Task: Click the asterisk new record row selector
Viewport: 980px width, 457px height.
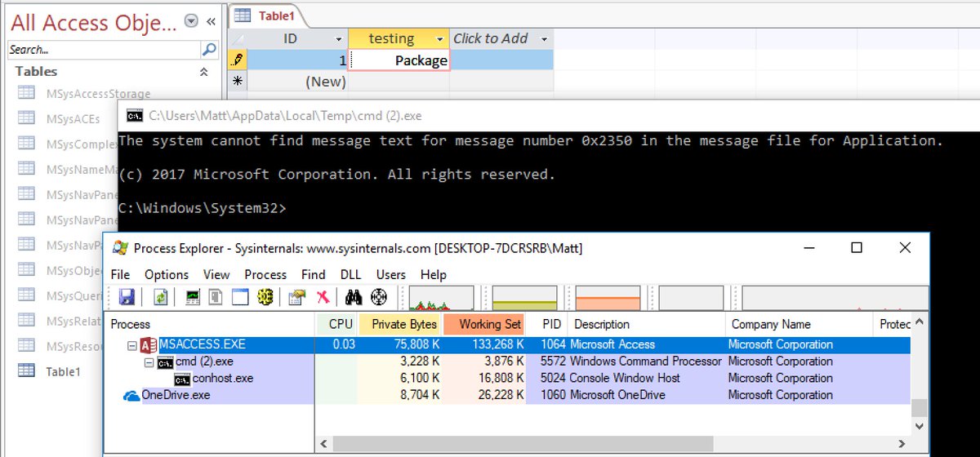Action: coord(238,81)
